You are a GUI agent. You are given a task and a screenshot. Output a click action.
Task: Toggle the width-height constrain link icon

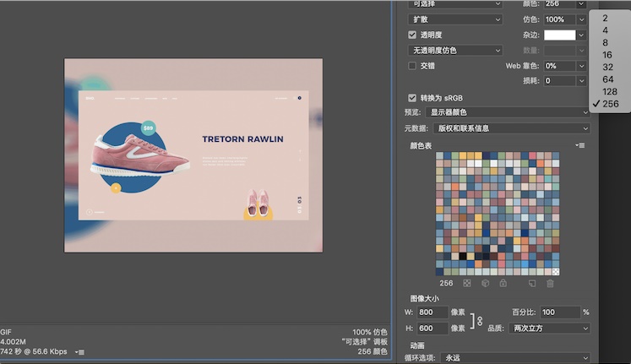pyautogui.click(x=480, y=321)
